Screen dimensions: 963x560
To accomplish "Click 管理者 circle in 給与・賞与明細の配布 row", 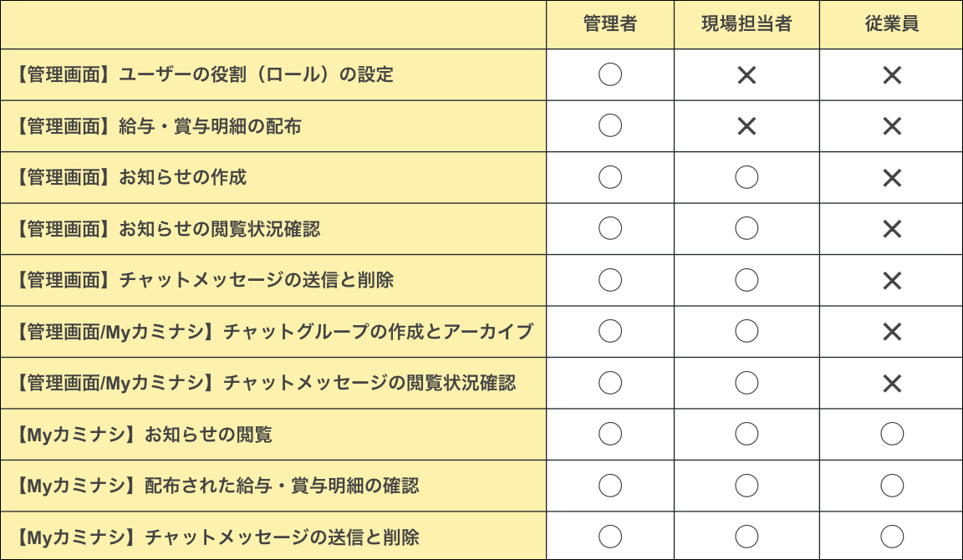I will [x=610, y=126].
